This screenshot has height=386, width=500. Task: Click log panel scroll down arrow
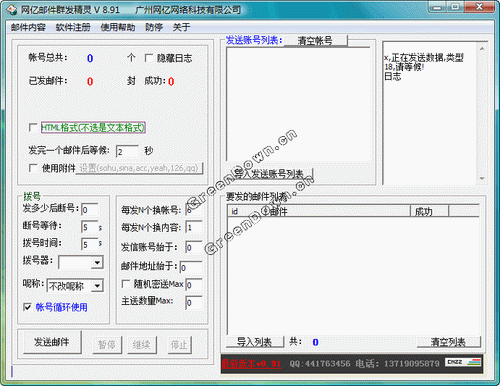coord(482,178)
